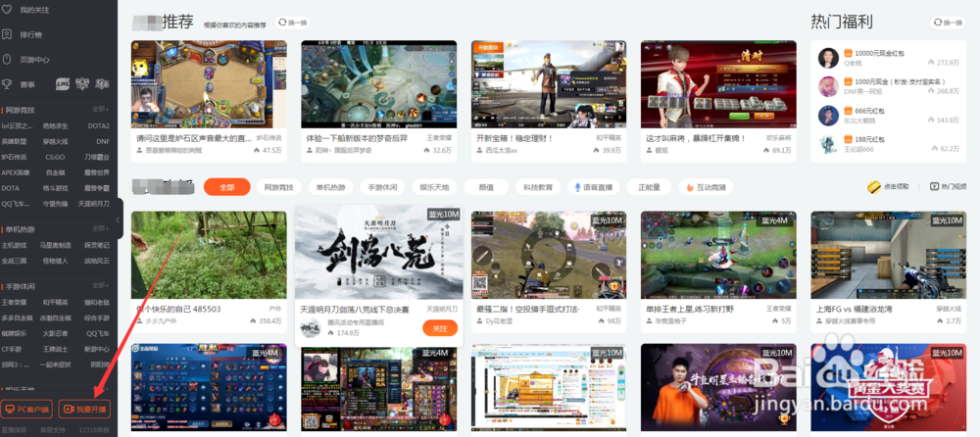Open the CS:GO sidebar link
Screen dimensions: 980x437
(x=55, y=157)
